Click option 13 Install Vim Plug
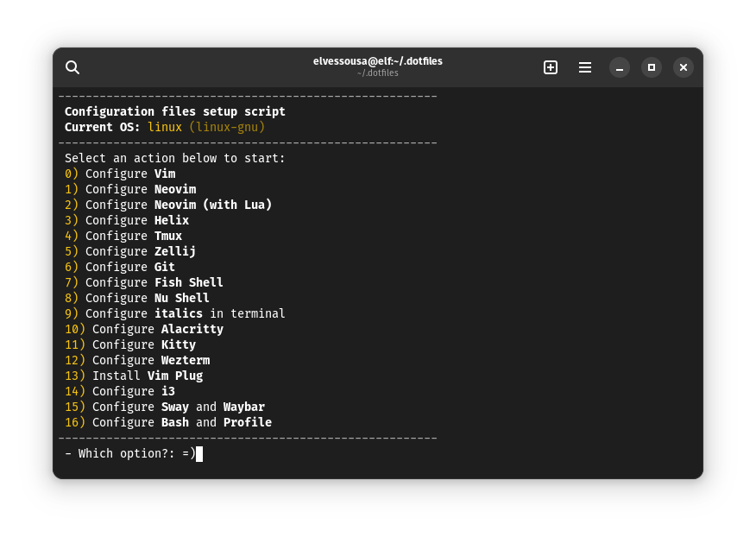Viewport: 756px width, 537px height. tap(134, 376)
